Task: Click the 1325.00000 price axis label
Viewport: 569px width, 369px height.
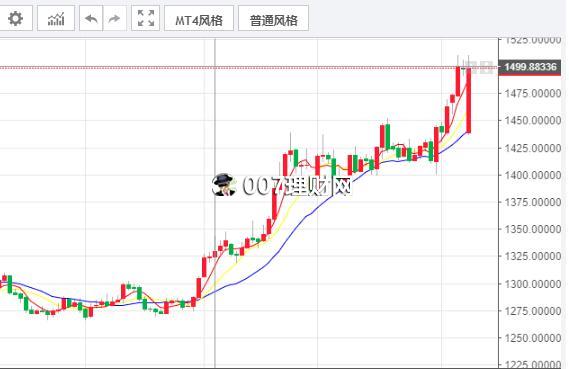Action: click(533, 257)
